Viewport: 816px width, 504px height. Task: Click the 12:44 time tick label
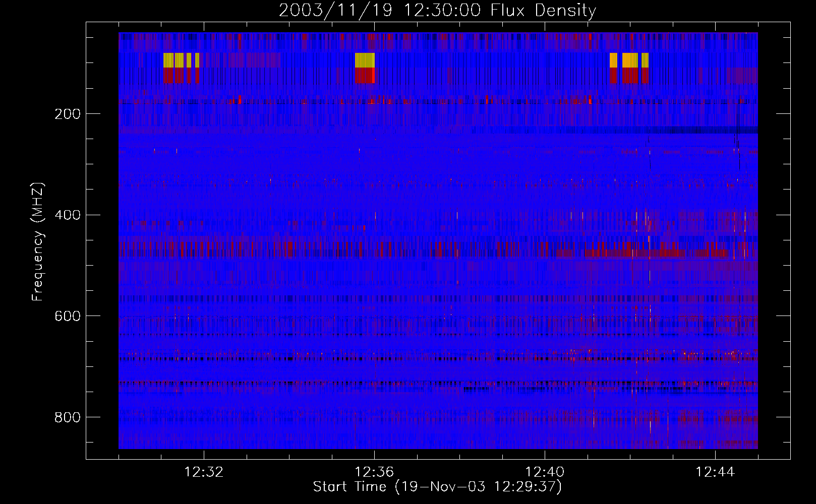coord(715,472)
